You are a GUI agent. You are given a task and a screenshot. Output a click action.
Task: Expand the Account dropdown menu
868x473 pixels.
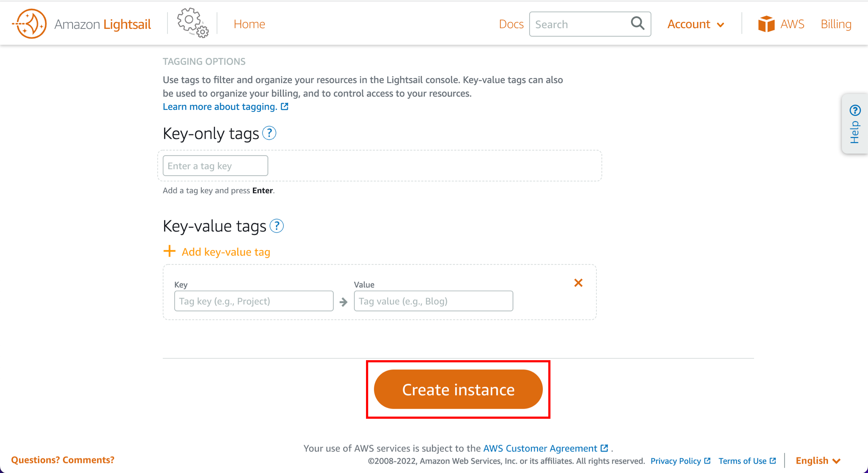pyautogui.click(x=696, y=24)
